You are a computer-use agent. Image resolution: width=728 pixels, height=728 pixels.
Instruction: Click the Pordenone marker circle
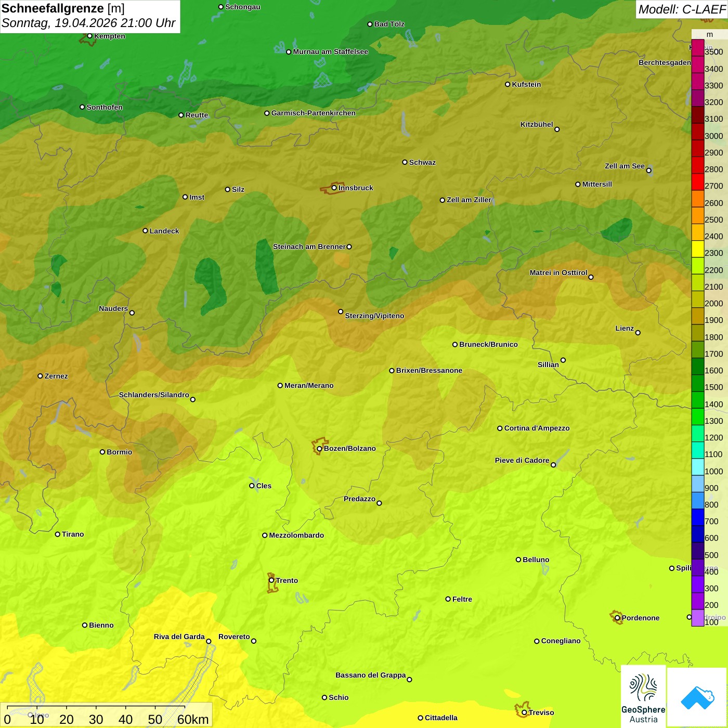[x=617, y=618]
